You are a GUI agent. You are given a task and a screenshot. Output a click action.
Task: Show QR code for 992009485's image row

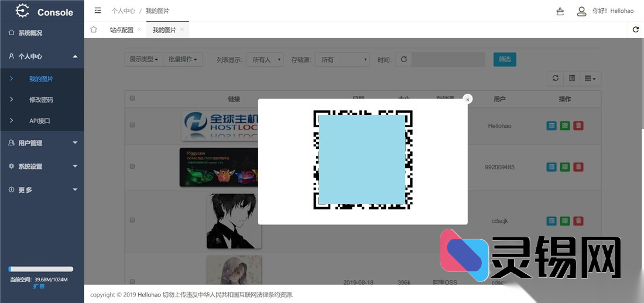point(565,167)
